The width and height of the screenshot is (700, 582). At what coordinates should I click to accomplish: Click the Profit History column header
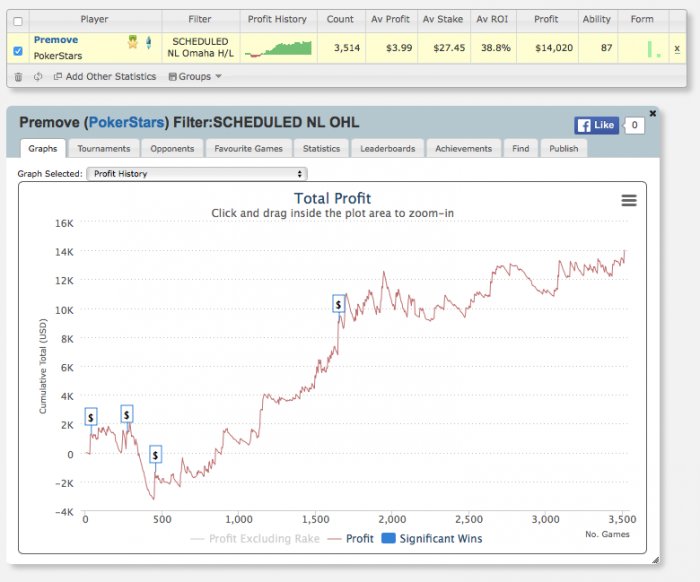(277, 19)
